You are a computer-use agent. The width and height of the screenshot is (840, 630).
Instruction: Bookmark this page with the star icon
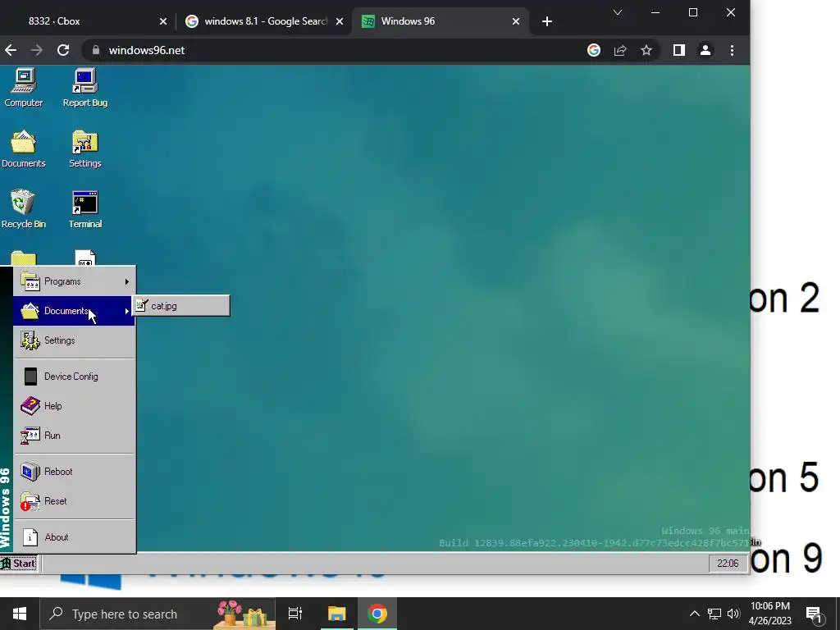coord(646,50)
